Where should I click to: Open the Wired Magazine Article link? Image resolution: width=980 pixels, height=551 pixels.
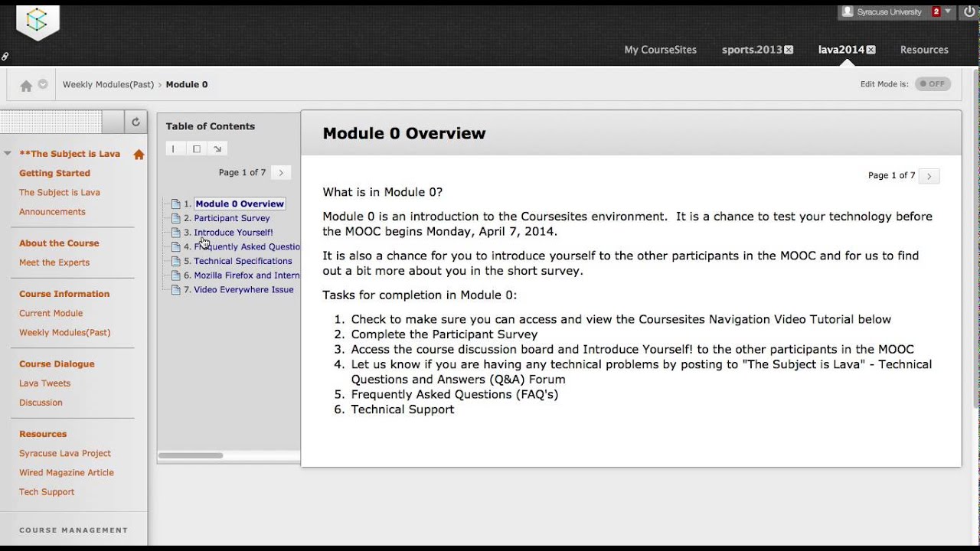[x=67, y=473]
